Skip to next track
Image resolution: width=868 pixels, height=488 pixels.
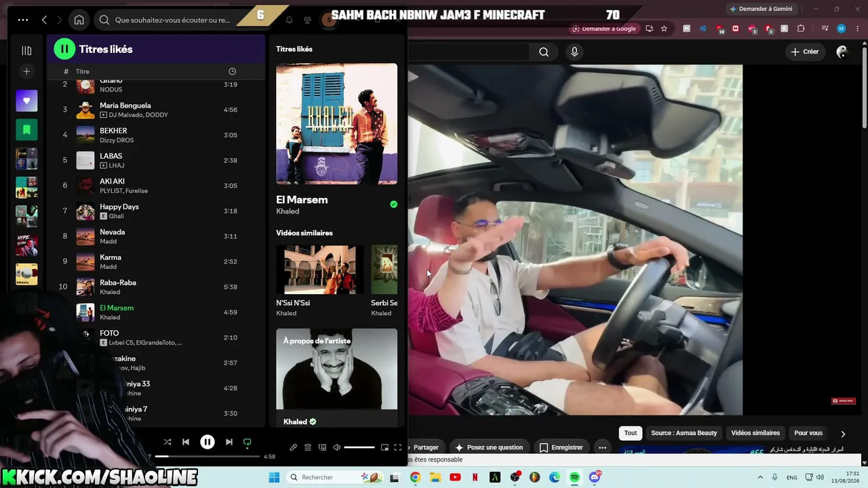coord(229,442)
